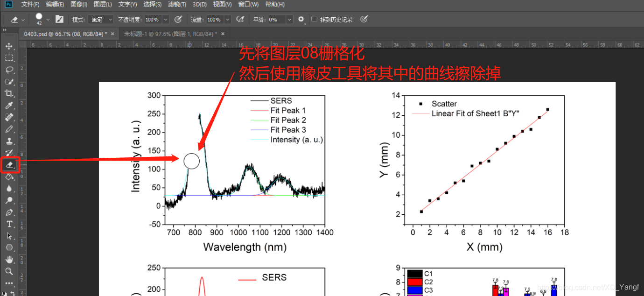
Task: Select the Clone Stamp tool
Action: point(9,141)
